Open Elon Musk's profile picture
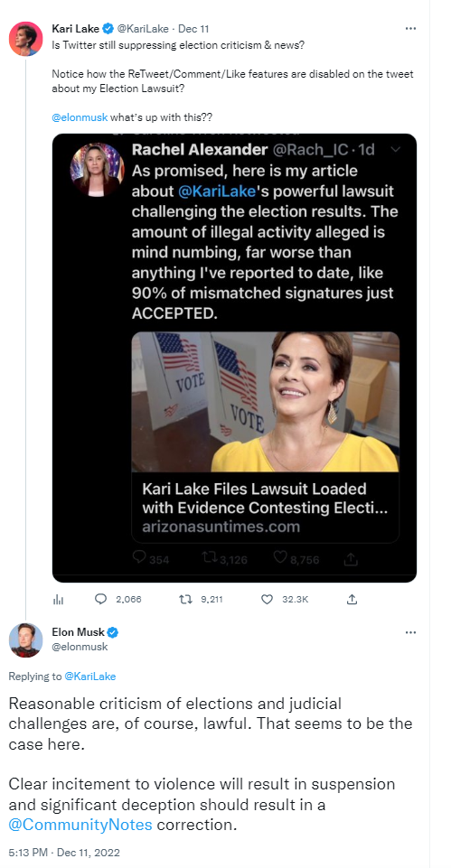451x868 pixels. (25, 639)
